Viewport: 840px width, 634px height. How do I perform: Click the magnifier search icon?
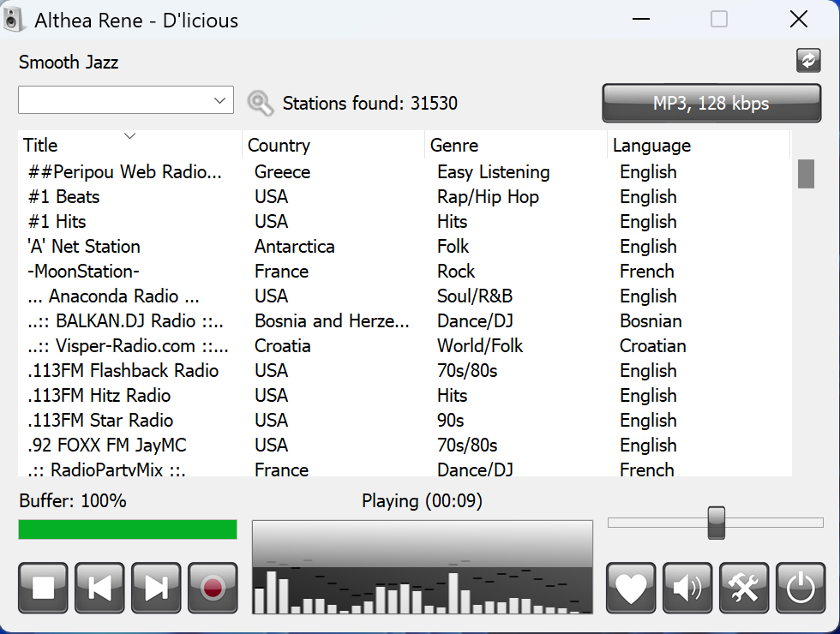tap(261, 103)
